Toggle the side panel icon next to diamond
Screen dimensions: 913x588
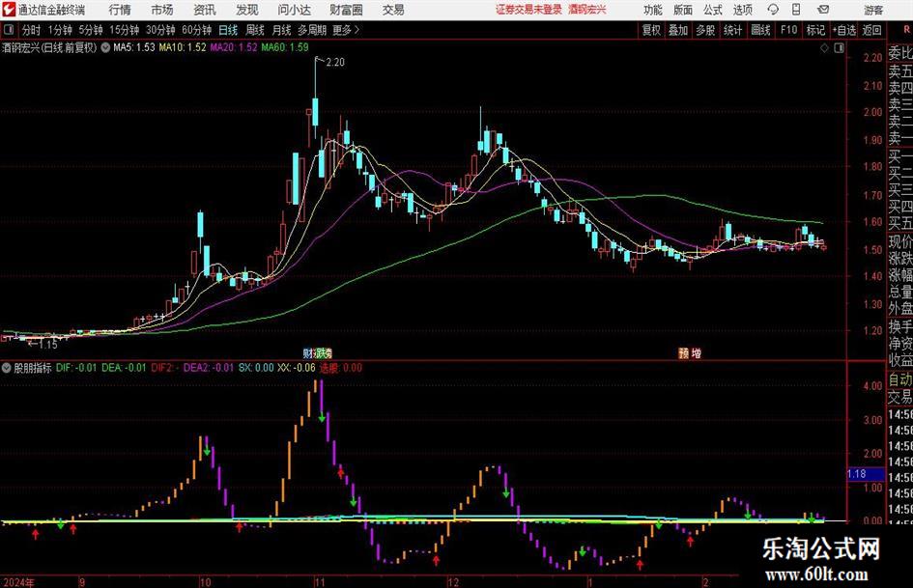pyautogui.click(x=839, y=48)
